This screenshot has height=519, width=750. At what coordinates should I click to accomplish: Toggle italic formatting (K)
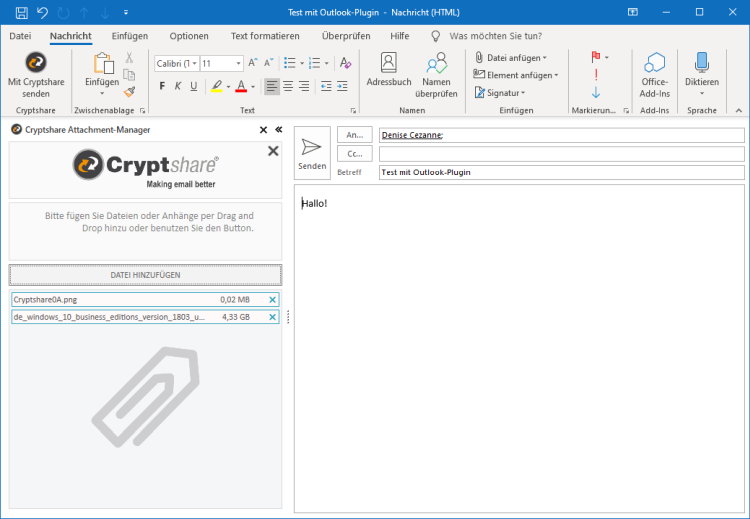[x=178, y=86]
